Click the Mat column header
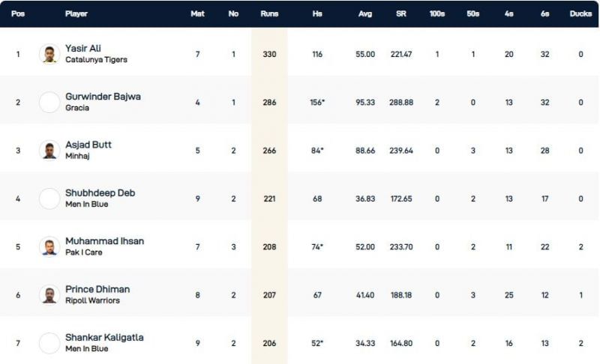The height and width of the screenshot is (364, 600). click(198, 13)
